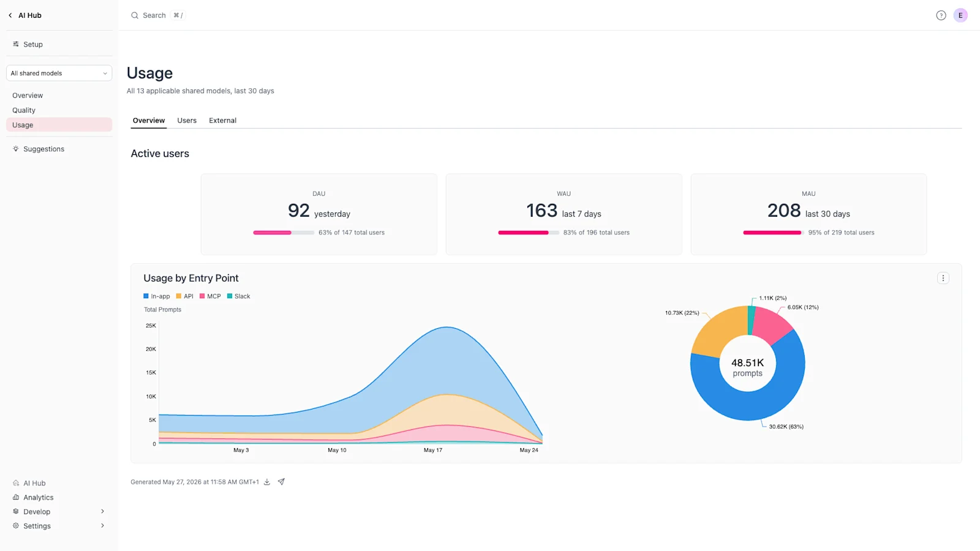This screenshot has height=551, width=980.
Task: Click the Settings gear icon
Action: 16,525
